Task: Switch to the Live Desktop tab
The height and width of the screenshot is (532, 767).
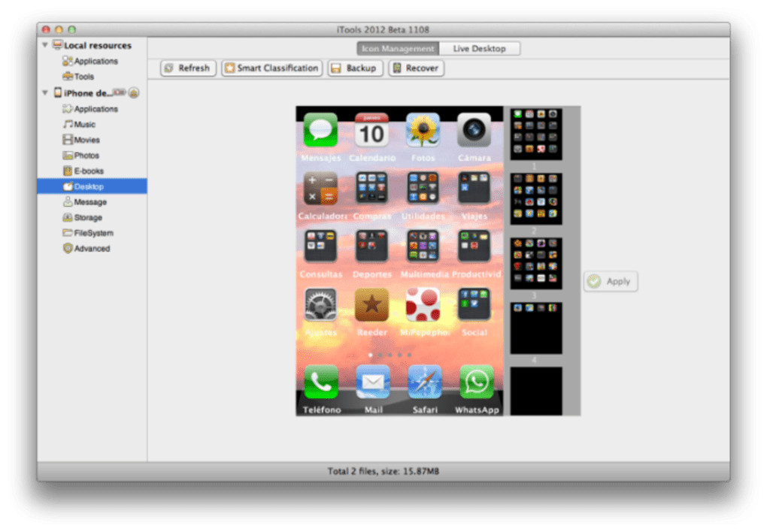Action: tap(480, 48)
